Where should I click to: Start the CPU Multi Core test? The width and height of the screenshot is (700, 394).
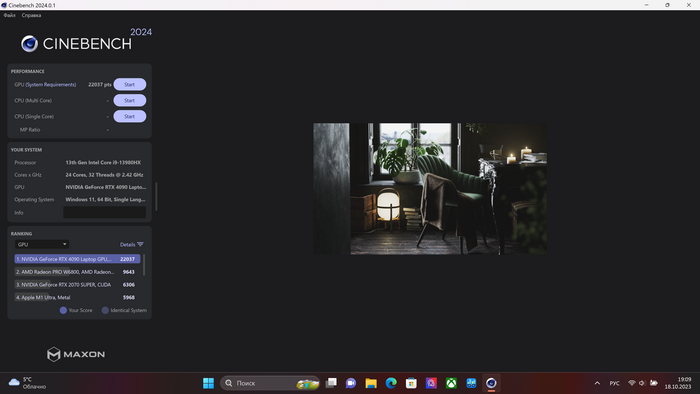click(129, 100)
